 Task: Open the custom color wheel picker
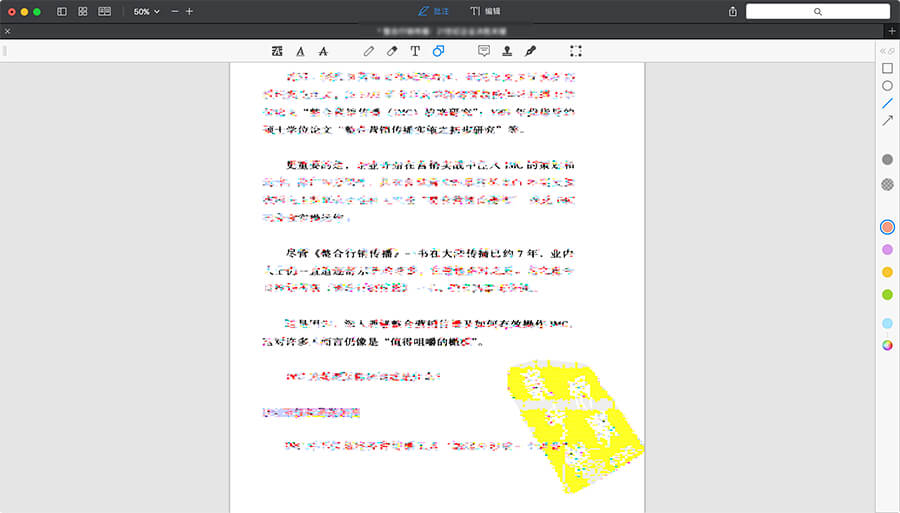(887, 345)
